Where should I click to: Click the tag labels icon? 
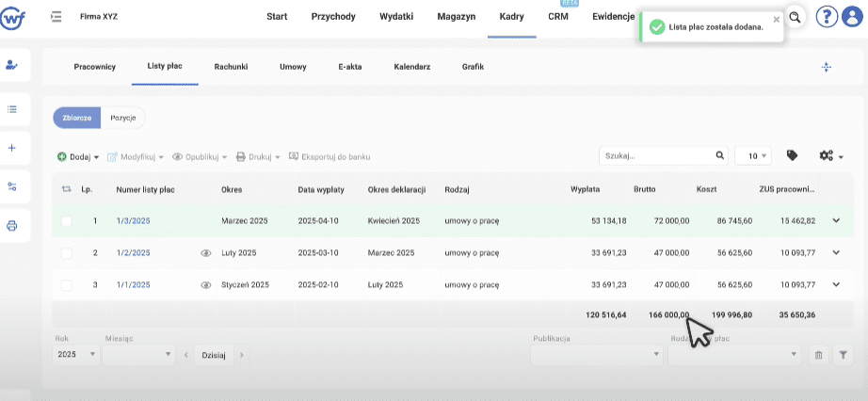click(792, 155)
